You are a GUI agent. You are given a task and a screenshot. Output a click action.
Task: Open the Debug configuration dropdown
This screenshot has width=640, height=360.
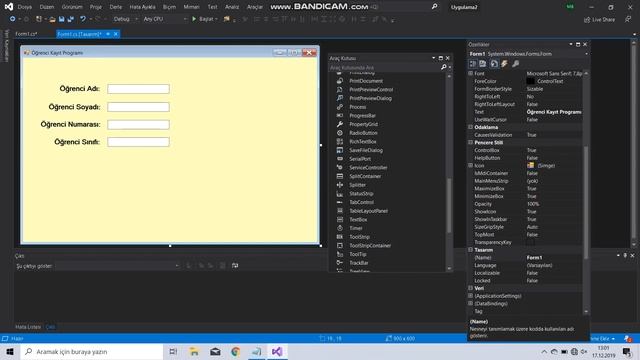(x=125, y=19)
